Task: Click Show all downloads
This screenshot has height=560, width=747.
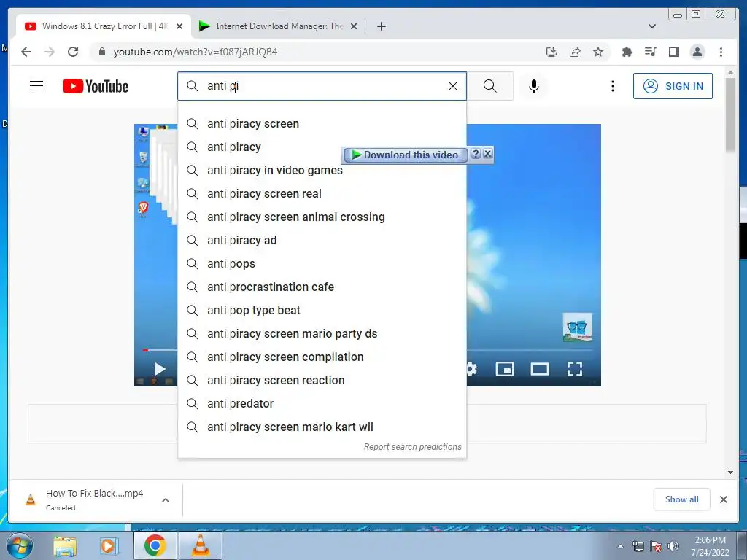Action: pos(682,499)
